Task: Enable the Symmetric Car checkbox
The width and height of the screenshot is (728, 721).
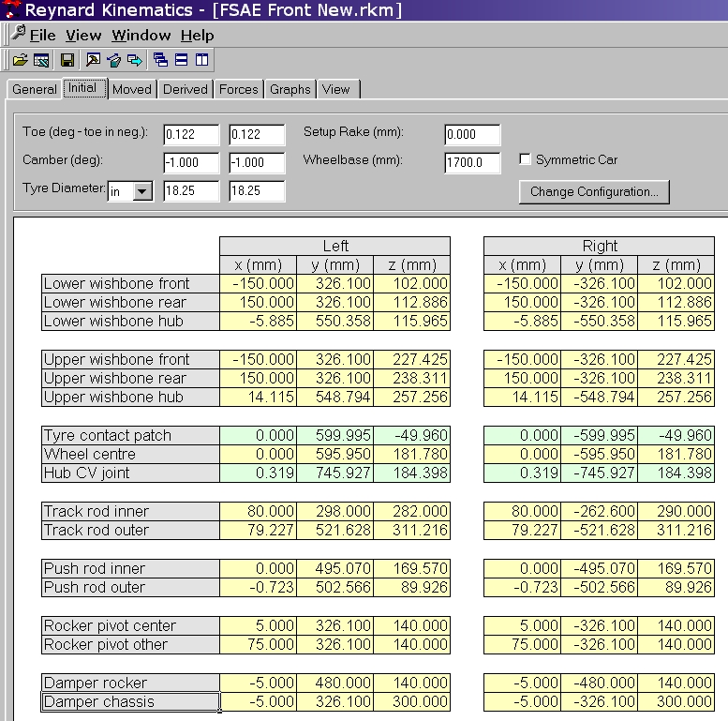Action: (526, 160)
